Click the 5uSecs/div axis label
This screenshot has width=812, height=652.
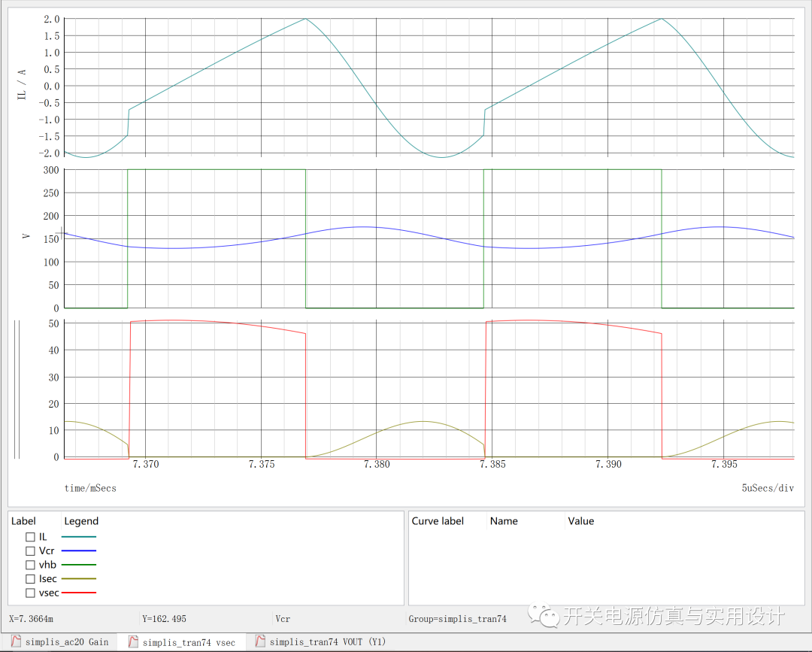point(768,488)
